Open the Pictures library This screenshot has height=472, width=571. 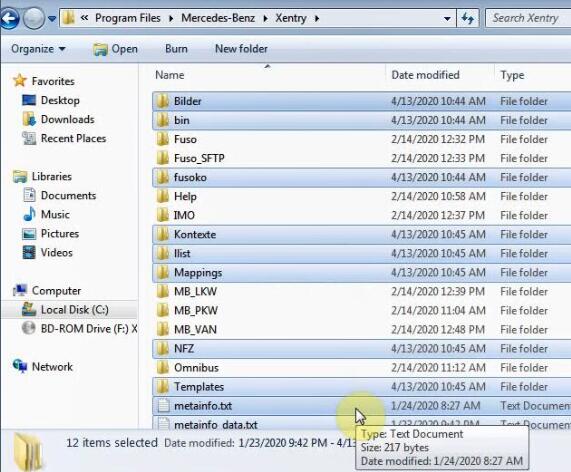pyautogui.click(x=60, y=233)
